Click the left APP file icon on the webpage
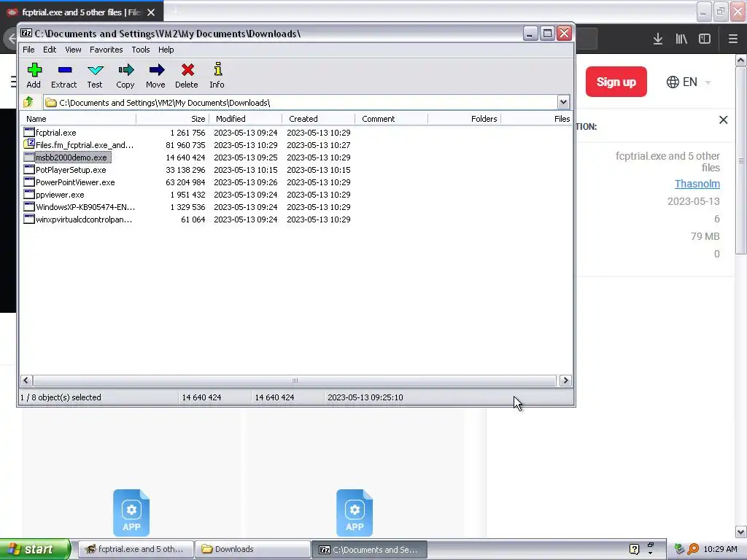Viewport: 747px width, 560px height. [x=131, y=513]
